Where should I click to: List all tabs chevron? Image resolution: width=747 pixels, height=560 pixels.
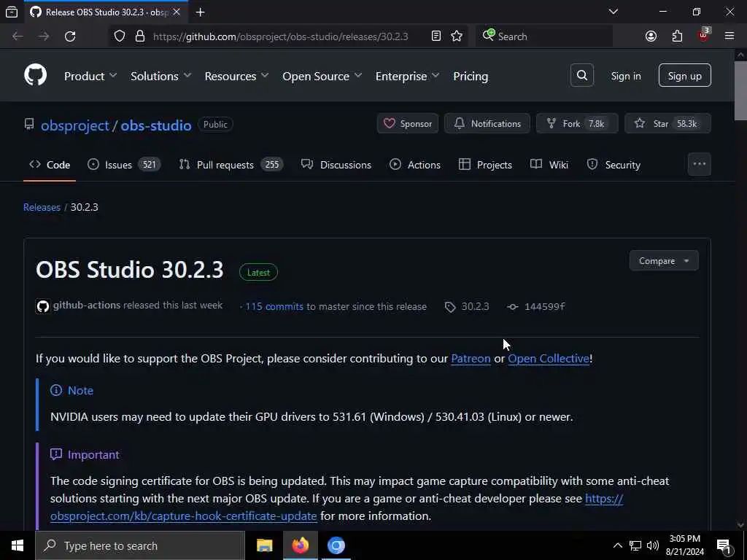click(x=614, y=12)
